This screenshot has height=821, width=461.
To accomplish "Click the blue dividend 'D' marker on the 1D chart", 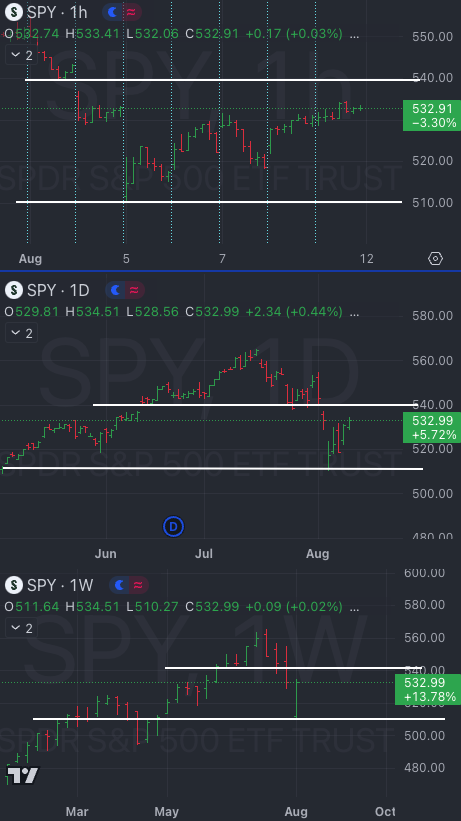I will (x=173, y=526).
